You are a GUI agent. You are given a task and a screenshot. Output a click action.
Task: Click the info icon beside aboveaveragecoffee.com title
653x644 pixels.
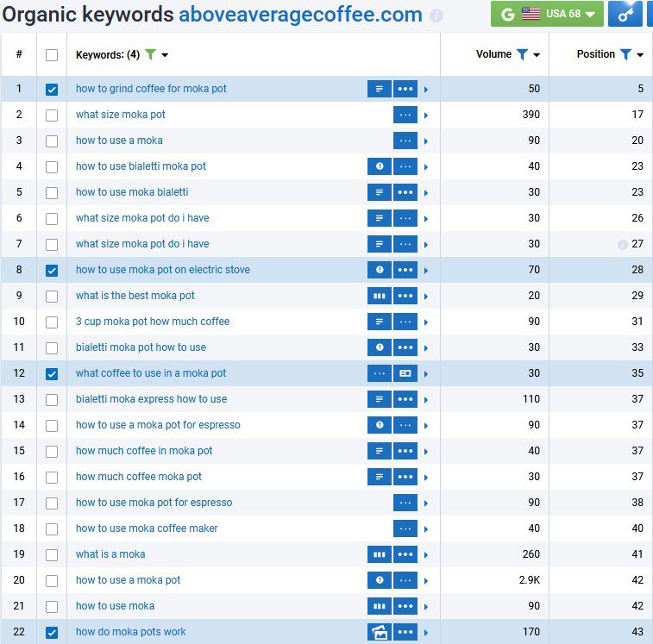(x=436, y=16)
